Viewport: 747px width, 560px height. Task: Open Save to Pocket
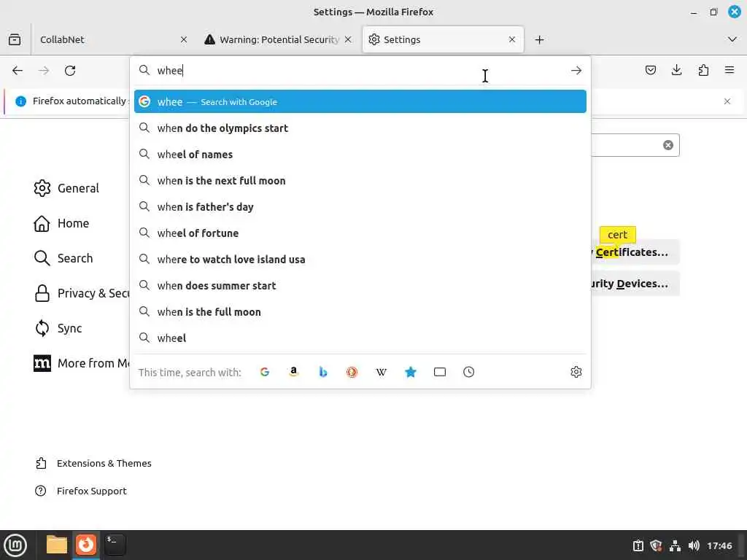click(650, 71)
